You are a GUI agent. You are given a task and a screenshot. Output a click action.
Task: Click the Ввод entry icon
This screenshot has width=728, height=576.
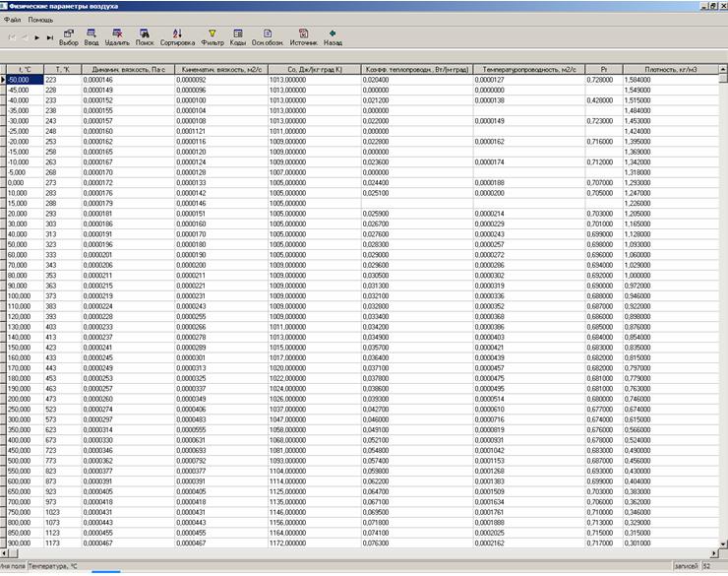coord(91,36)
